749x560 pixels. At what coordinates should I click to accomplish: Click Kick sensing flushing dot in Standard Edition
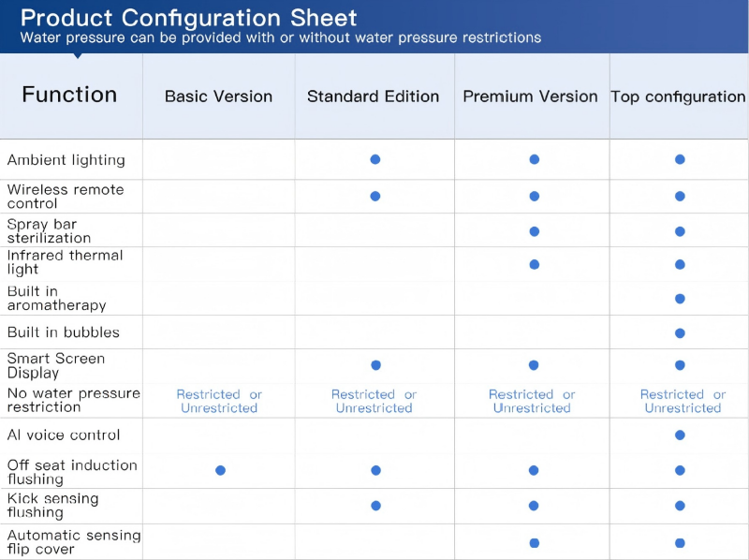pyautogui.click(x=375, y=506)
